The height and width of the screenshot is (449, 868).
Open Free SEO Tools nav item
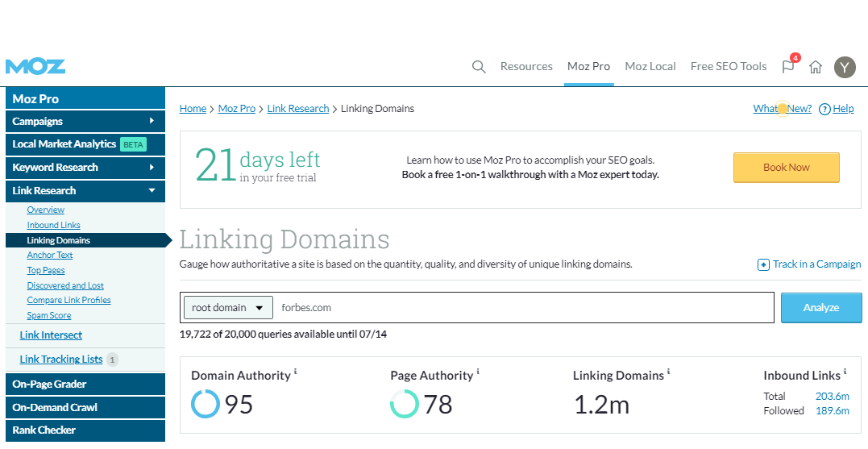[x=729, y=66]
